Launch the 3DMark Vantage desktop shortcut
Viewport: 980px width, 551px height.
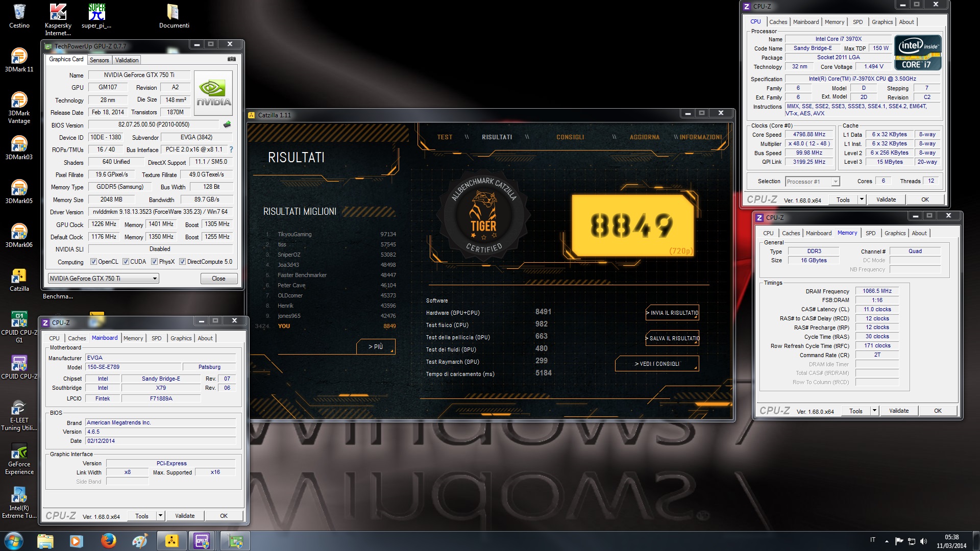(x=19, y=107)
